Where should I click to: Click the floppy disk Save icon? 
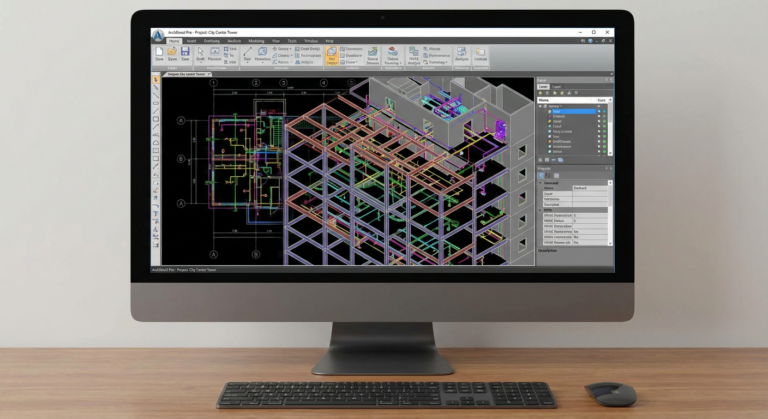pos(185,51)
